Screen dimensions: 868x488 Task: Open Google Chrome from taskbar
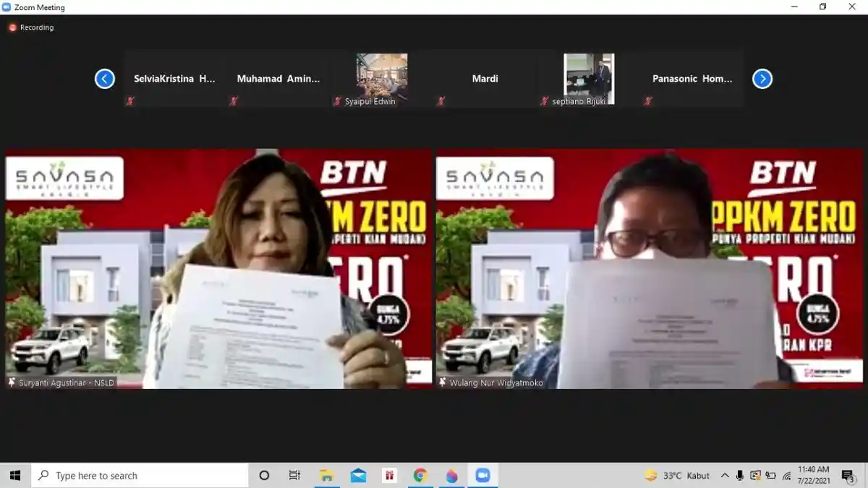point(420,475)
